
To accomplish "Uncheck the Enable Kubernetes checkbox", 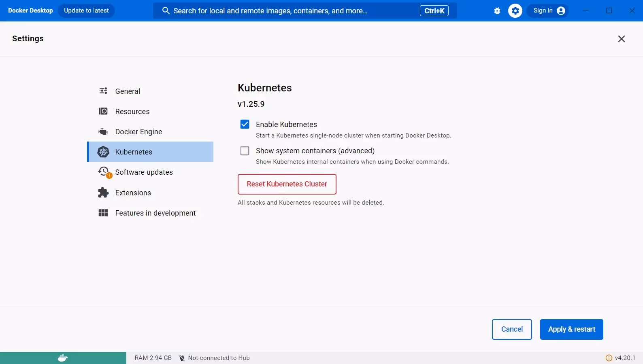I will (245, 124).
